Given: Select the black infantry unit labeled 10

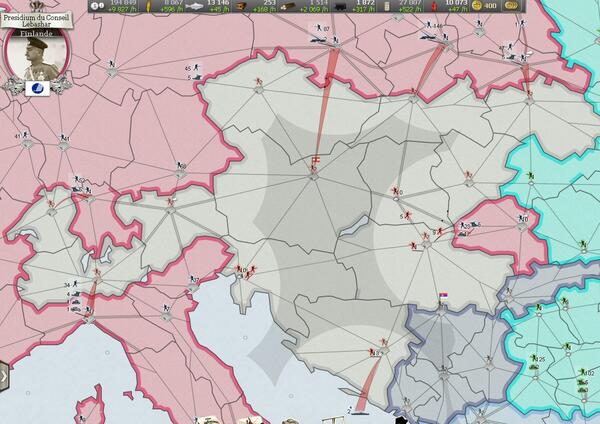Looking at the screenshot, I should [523, 219].
